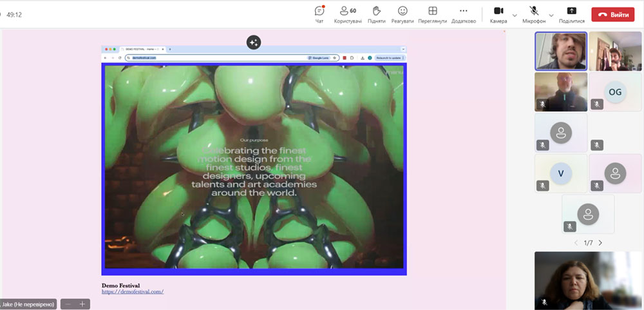The height and width of the screenshot is (310, 644).
Task: Open the Чат panel
Action: [319, 14]
